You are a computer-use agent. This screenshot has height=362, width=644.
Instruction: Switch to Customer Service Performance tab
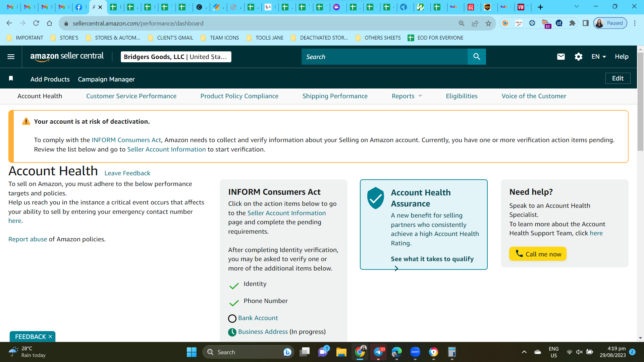point(131,96)
